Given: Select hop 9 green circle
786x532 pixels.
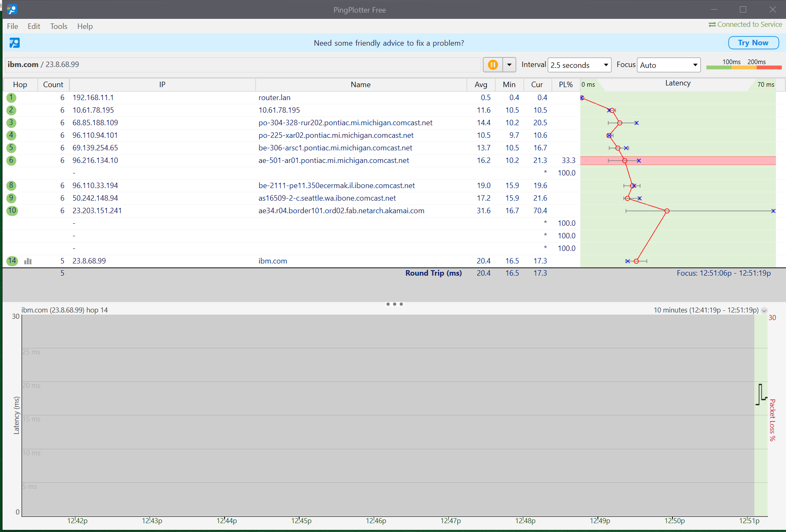Looking at the screenshot, I should (x=11, y=198).
